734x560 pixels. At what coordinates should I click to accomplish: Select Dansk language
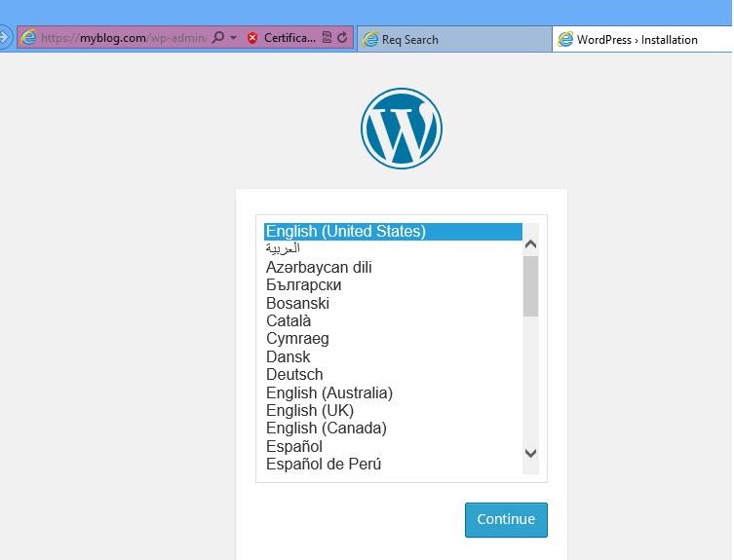[393, 357]
